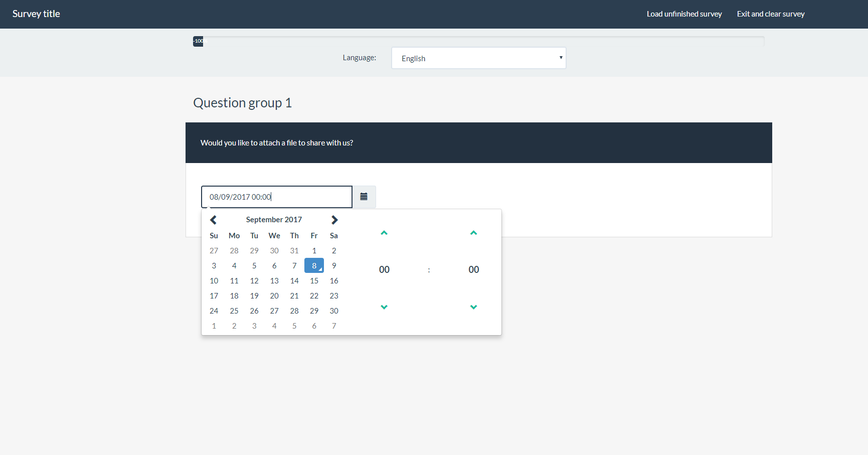Image resolution: width=868 pixels, height=455 pixels.
Task: Click the calendar icon beside date field
Action: tap(364, 197)
